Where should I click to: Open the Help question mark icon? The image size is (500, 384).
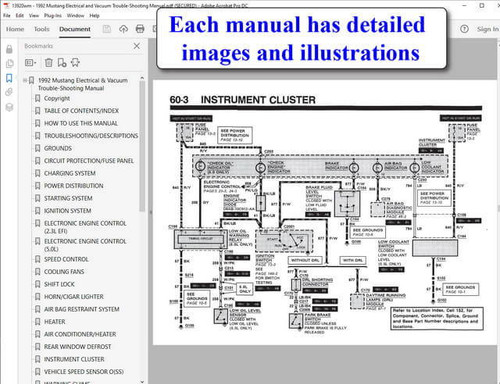click(464, 29)
